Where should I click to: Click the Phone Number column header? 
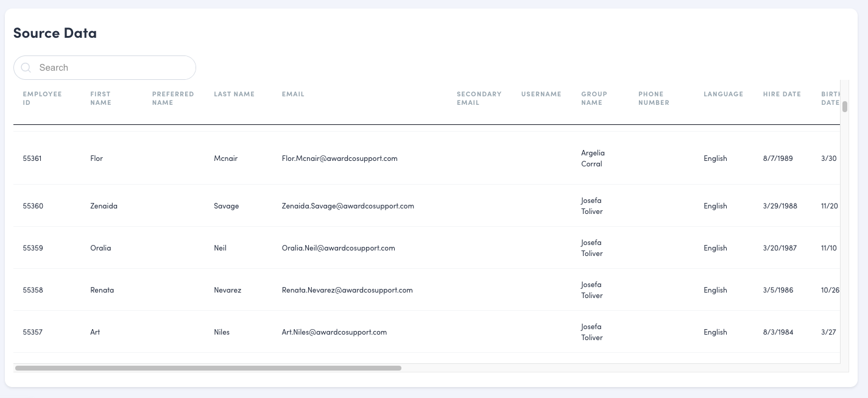654,98
